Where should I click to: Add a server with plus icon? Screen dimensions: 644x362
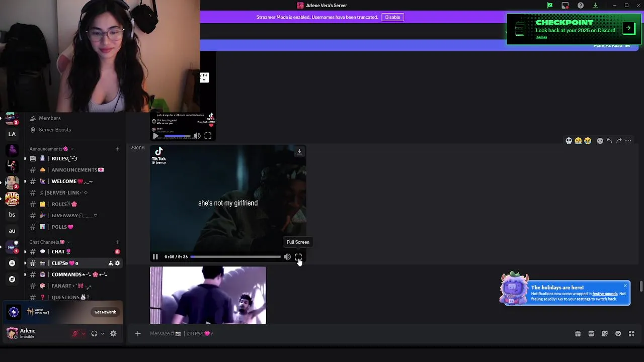coord(12,263)
